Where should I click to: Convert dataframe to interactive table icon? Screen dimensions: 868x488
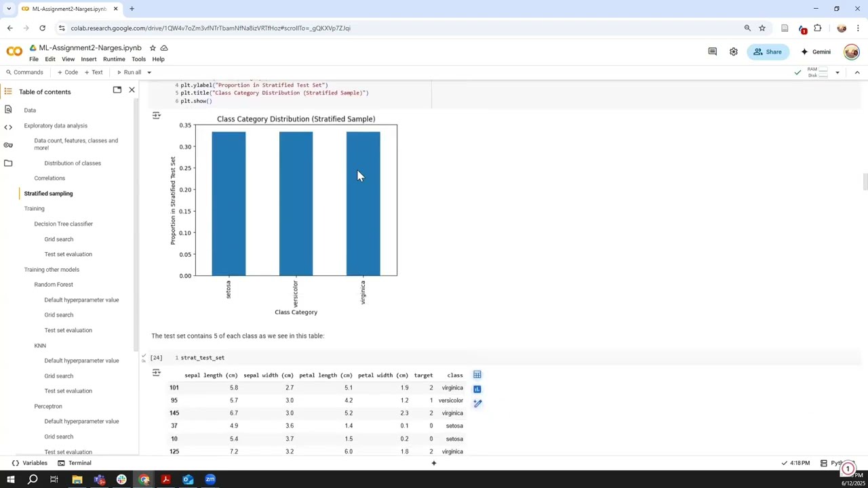tap(477, 375)
